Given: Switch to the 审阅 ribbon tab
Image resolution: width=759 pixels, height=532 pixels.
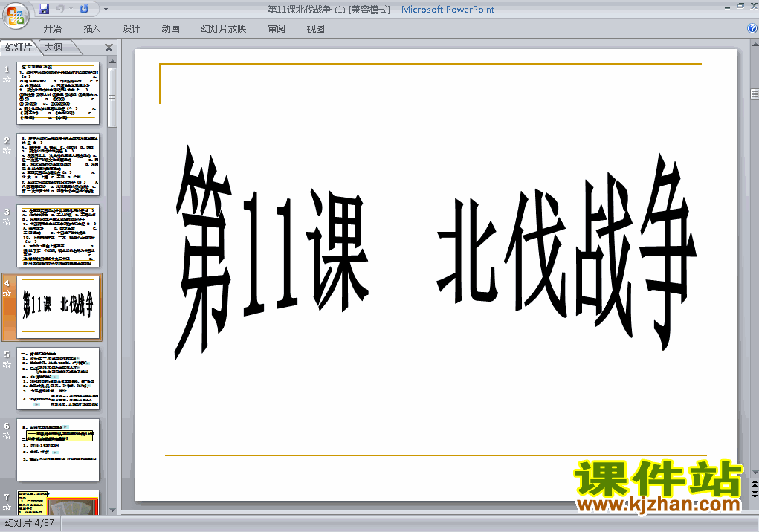Looking at the screenshot, I should tap(277, 28).
